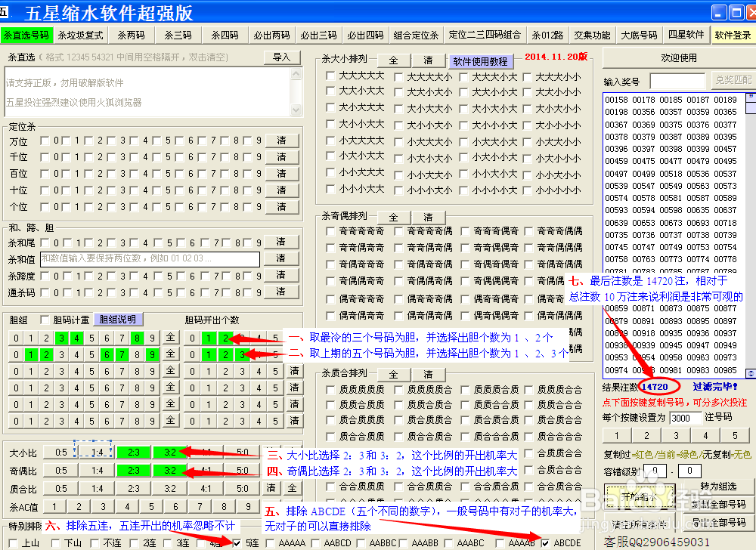This screenshot has width=756, height=550.
Task: Toggle 杀AC值 number 5 button
Action: 151,507
